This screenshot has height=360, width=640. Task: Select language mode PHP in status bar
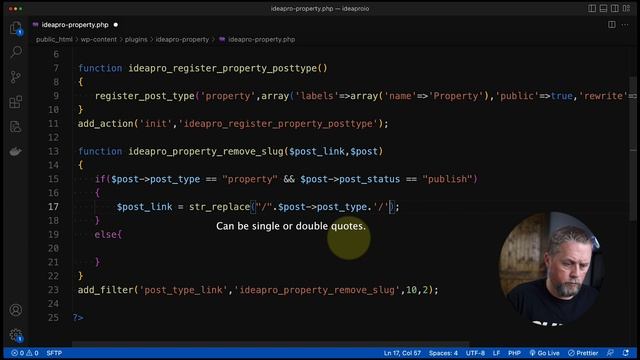click(514, 353)
